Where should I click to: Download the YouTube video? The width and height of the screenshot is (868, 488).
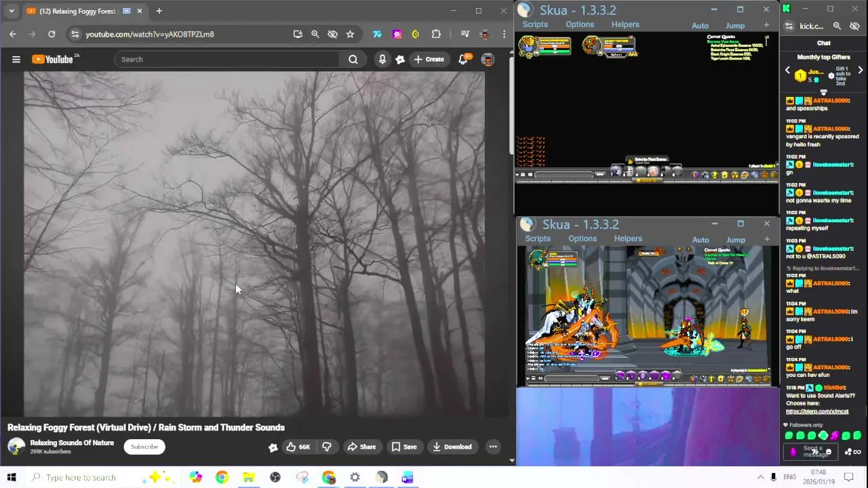452,447
